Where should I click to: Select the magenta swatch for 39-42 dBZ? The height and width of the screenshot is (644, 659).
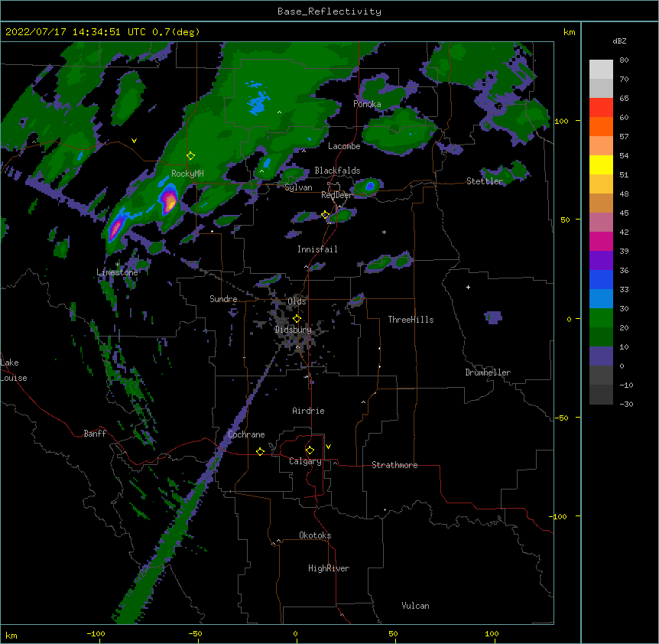601,241
